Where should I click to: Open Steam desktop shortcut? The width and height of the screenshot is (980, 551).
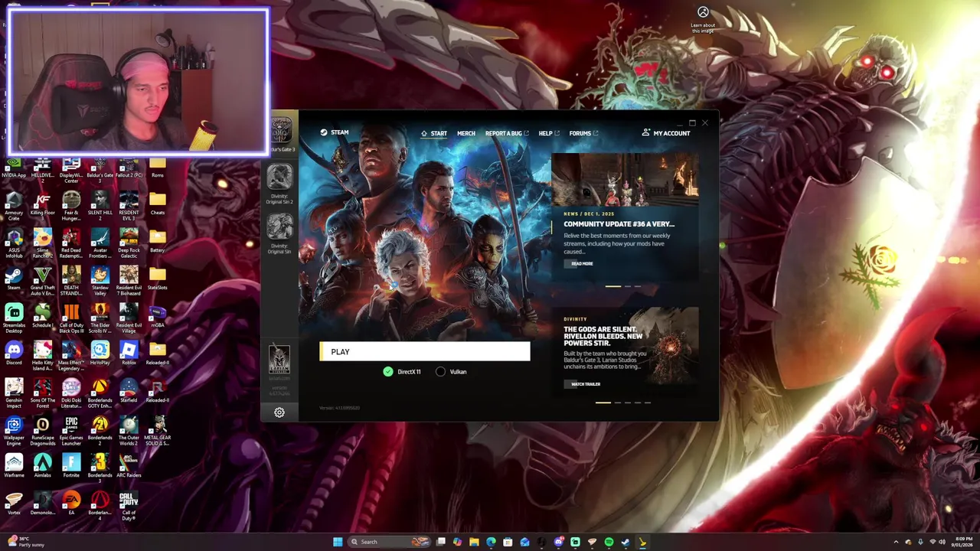pyautogui.click(x=14, y=279)
